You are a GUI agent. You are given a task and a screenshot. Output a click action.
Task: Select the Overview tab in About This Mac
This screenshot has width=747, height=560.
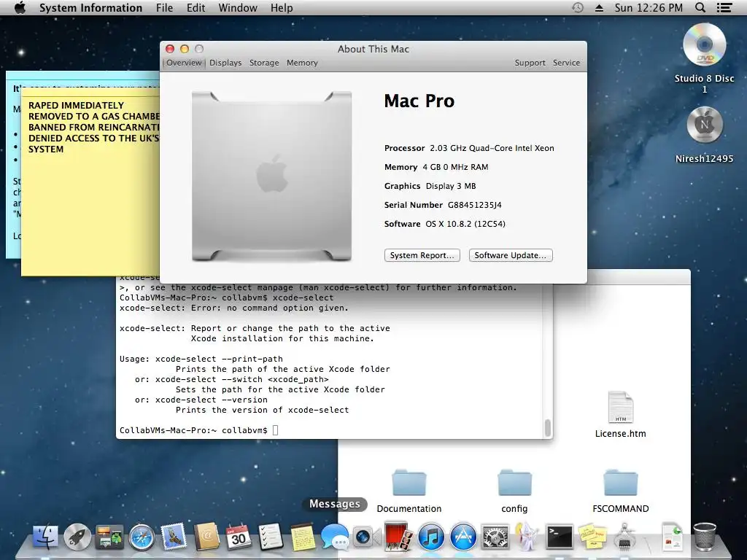184,63
